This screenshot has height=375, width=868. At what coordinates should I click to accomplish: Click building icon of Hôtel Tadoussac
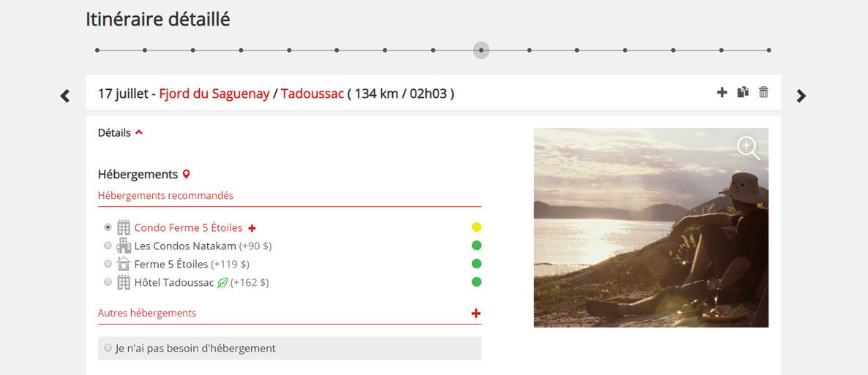124,282
